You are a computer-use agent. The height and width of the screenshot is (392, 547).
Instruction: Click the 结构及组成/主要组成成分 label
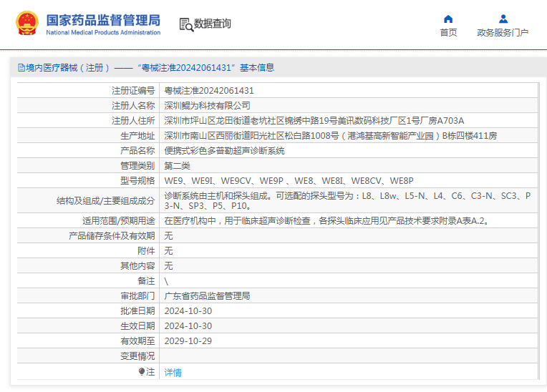(x=106, y=201)
